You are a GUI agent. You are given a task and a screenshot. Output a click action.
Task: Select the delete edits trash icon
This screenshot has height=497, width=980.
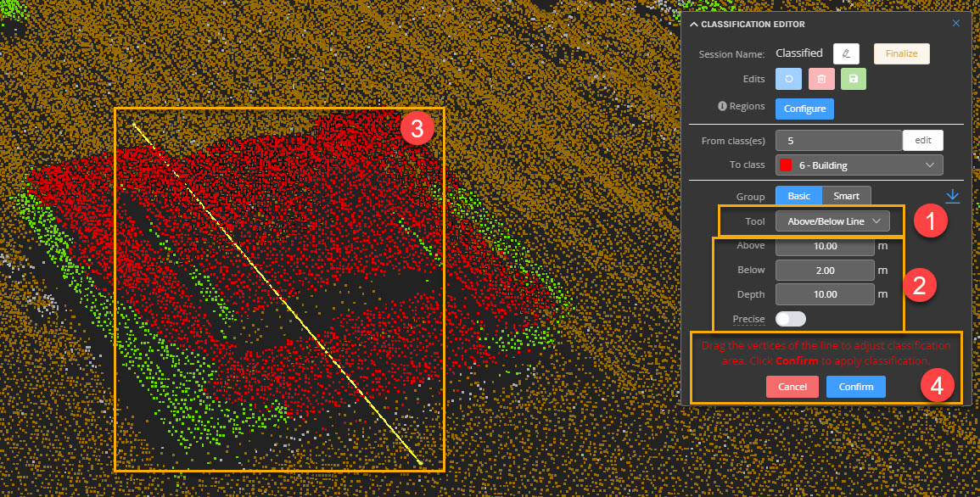click(x=820, y=78)
